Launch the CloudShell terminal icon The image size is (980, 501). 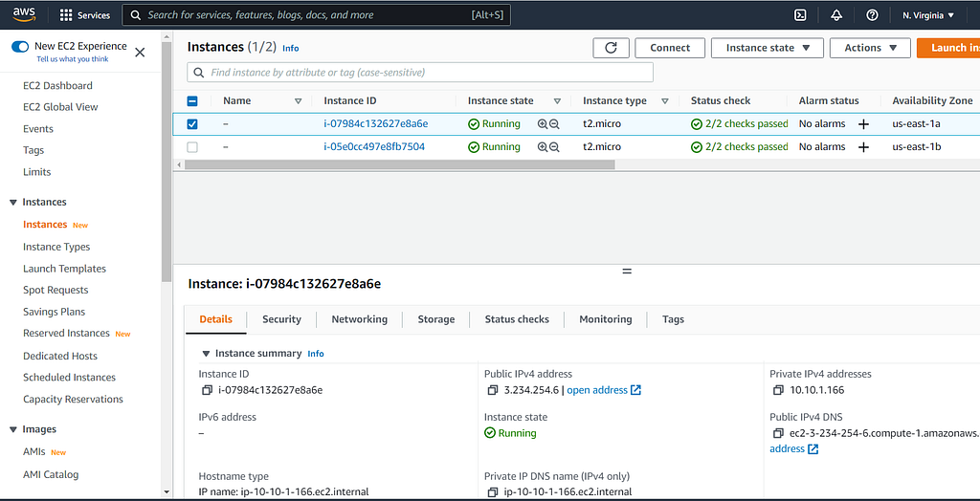800,15
